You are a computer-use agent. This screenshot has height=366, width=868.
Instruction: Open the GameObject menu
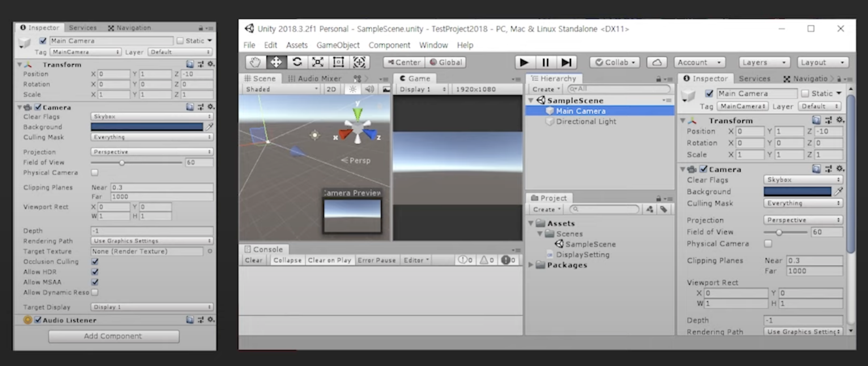[x=338, y=45]
